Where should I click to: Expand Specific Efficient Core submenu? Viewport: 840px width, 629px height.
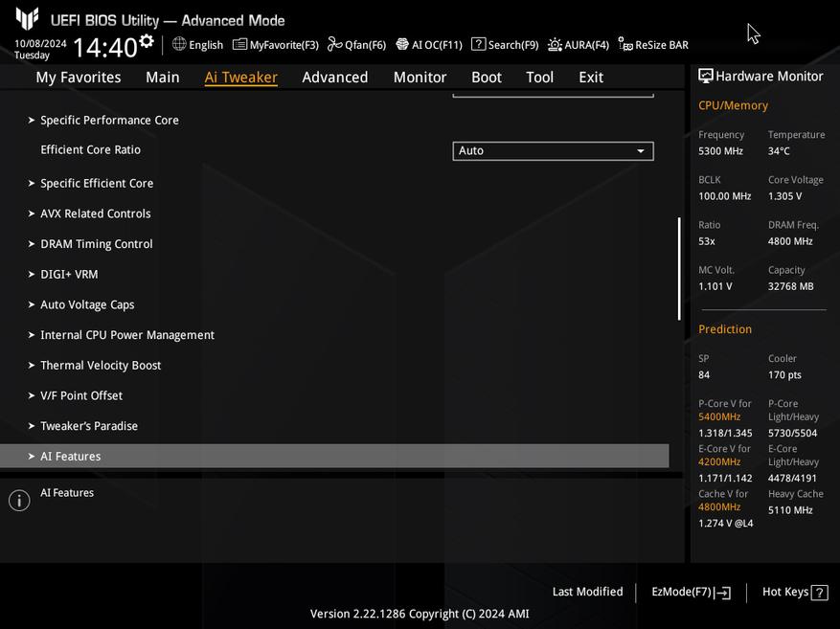[x=97, y=184]
